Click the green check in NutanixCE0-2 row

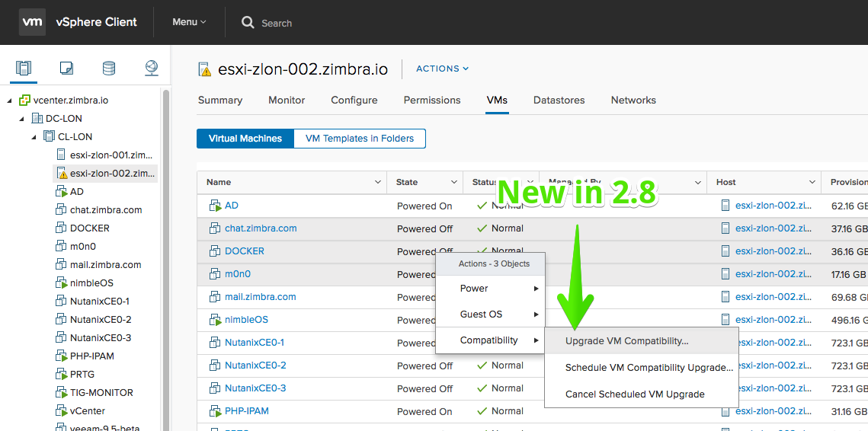[482, 366]
